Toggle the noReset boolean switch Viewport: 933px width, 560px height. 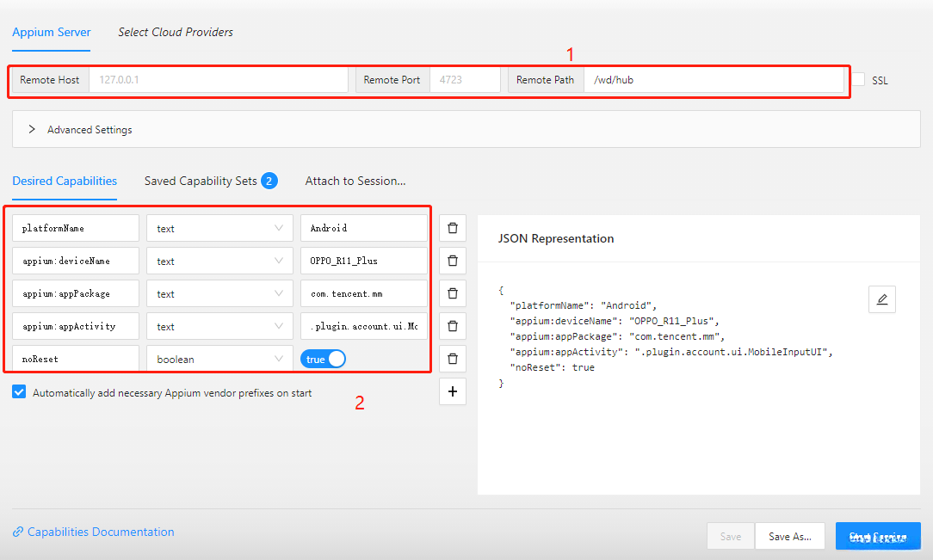[323, 359]
